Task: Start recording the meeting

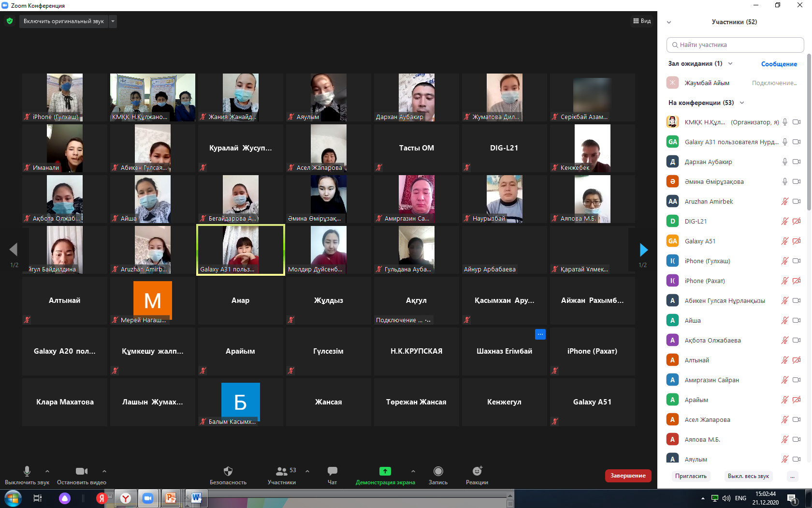Action: coord(438,475)
